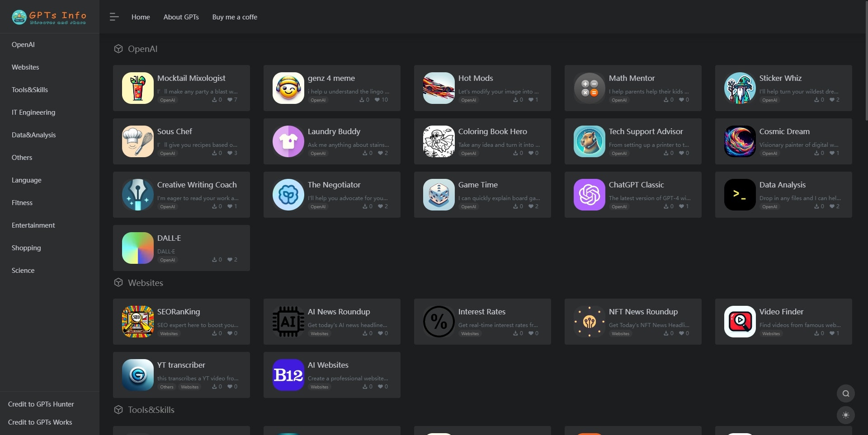868x435 pixels.
Task: Open the Game Time dice icon
Action: [x=439, y=195]
